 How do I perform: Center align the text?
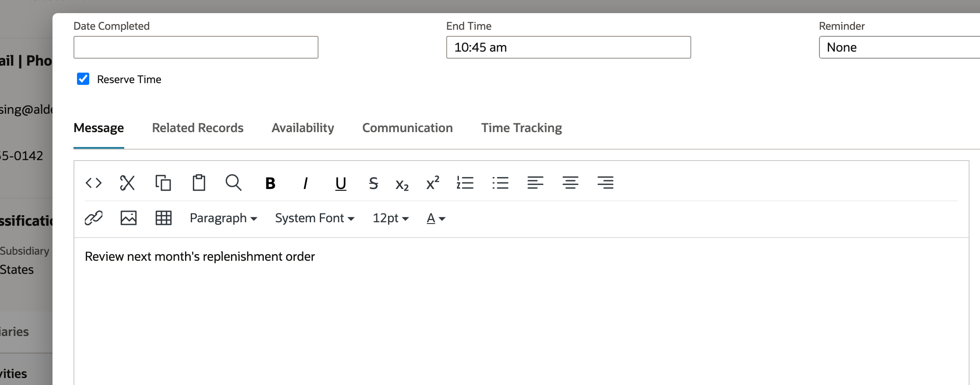click(570, 183)
